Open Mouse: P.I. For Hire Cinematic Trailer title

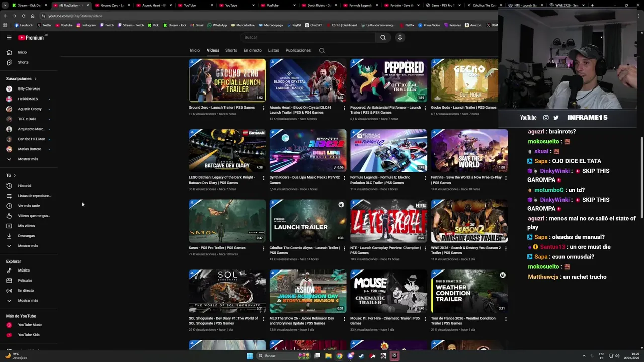pyautogui.click(x=385, y=321)
